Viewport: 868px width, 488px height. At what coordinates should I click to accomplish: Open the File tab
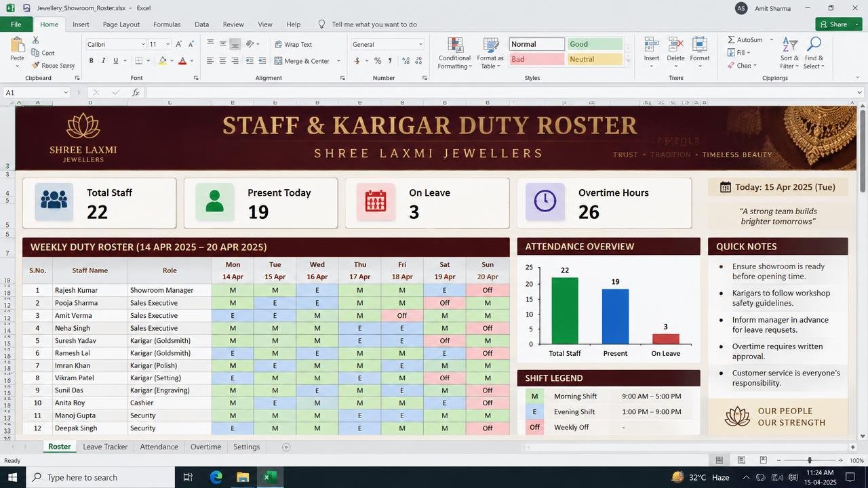point(16,24)
